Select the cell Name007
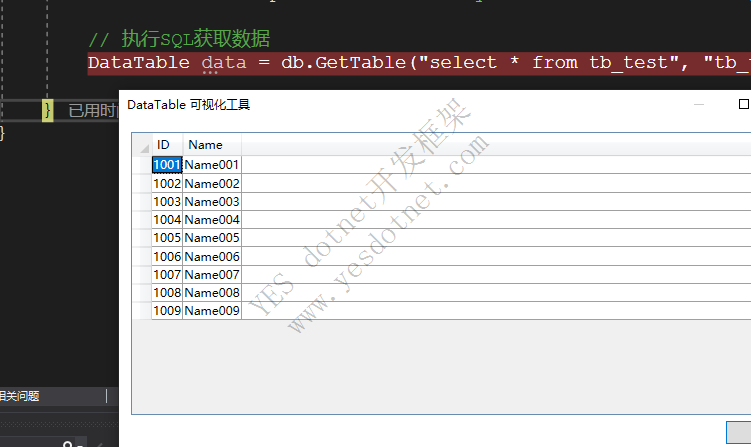Screen dimensions: 751x447 212,275
